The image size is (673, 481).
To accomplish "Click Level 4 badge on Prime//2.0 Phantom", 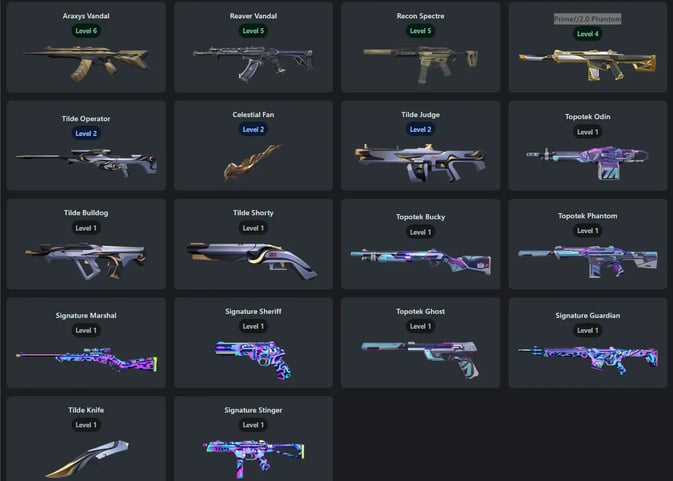I will coord(587,34).
